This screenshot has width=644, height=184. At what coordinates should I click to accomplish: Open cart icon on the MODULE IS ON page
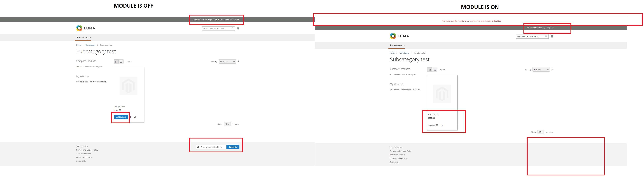pyautogui.click(x=552, y=36)
